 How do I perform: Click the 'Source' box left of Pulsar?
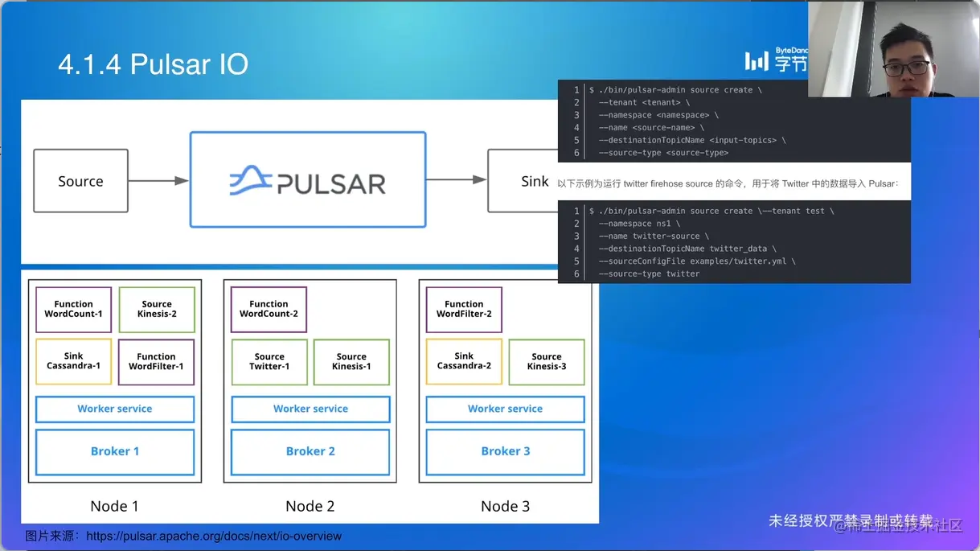[80, 181]
